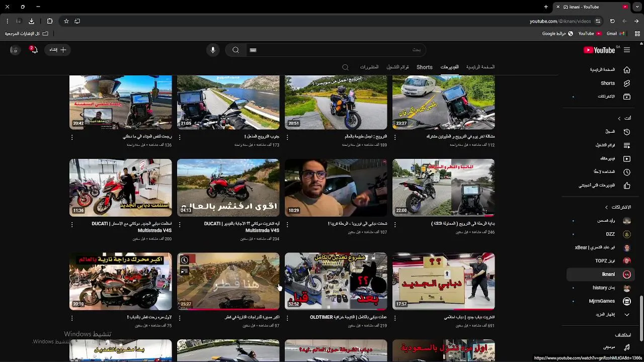The width and height of the screenshot is (644, 362).
Task: Reload the page in the browser
Action: tap(612, 21)
